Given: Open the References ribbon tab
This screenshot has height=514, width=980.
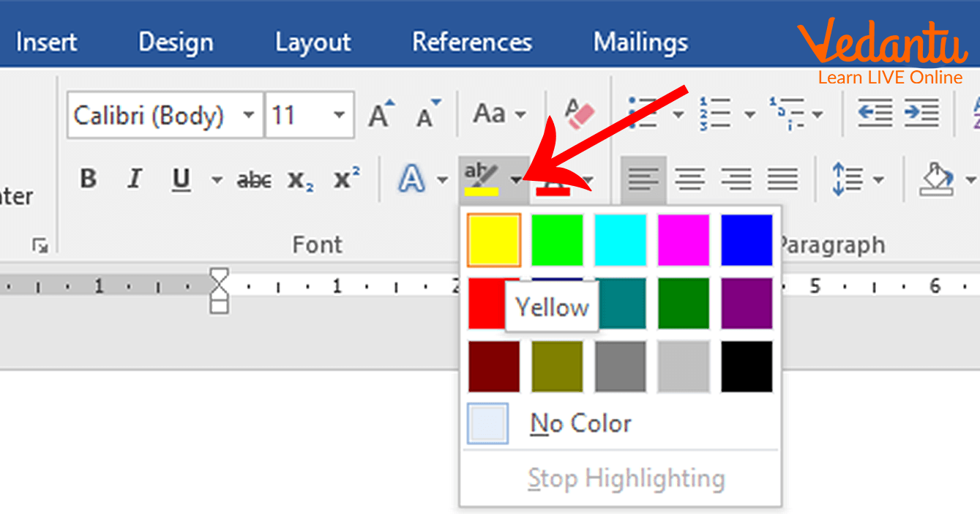Looking at the screenshot, I should 472,42.
